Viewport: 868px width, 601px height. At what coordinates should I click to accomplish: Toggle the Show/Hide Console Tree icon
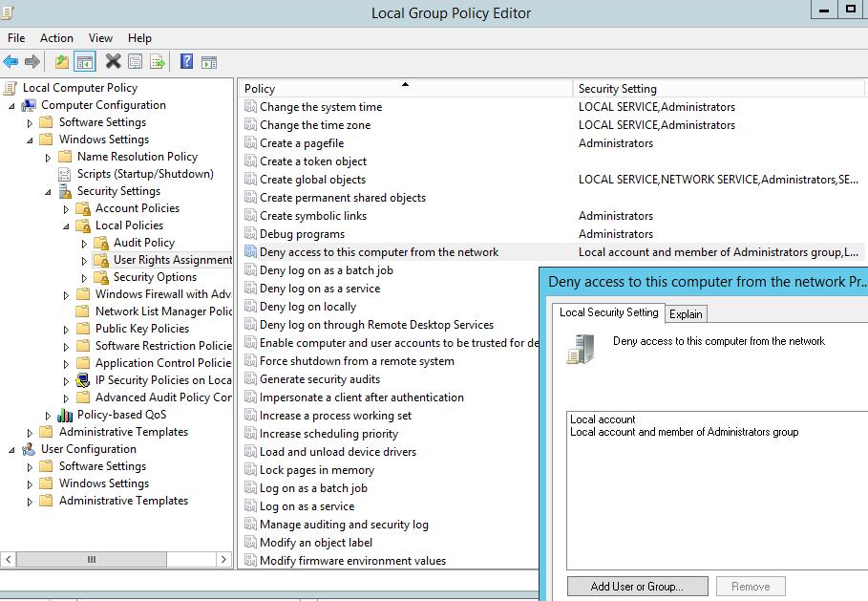click(85, 61)
